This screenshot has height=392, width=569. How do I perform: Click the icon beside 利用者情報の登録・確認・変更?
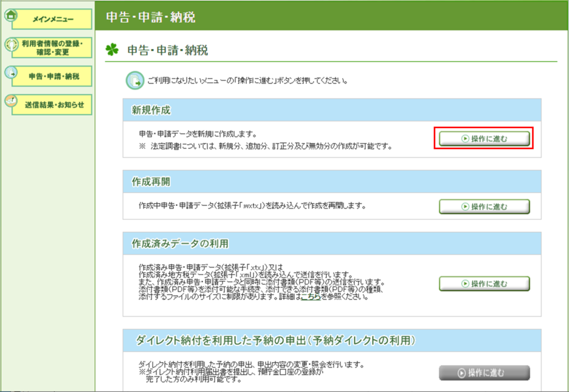point(10,44)
